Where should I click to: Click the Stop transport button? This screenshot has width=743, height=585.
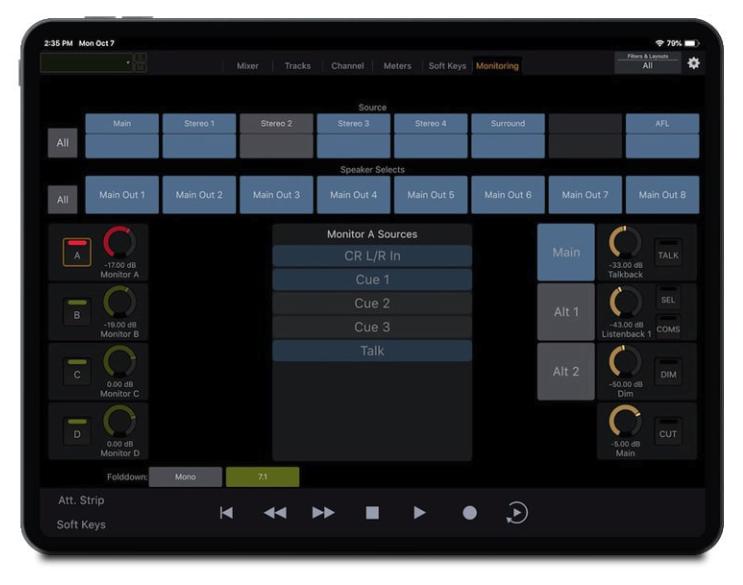[x=372, y=513]
